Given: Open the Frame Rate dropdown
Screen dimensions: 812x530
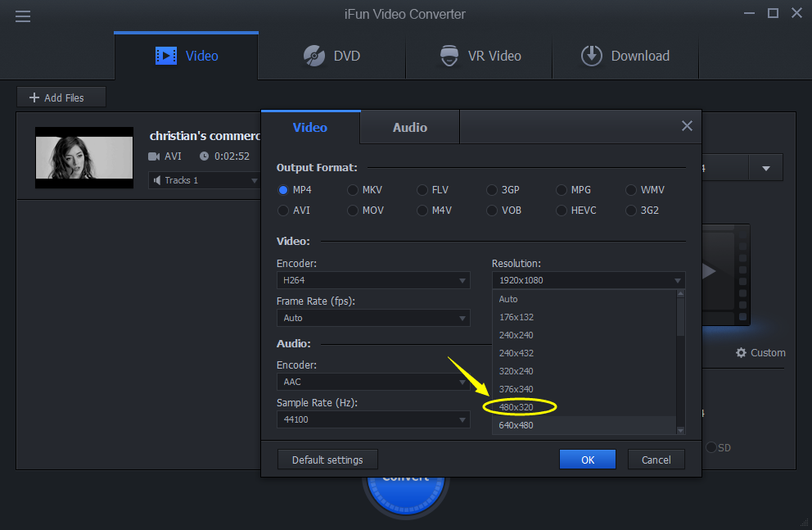Looking at the screenshot, I should (x=373, y=318).
